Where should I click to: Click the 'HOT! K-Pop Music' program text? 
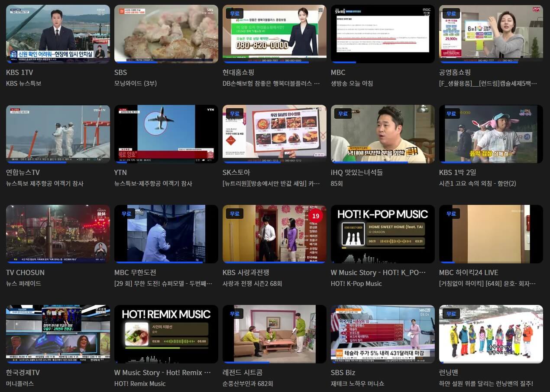pos(356,283)
